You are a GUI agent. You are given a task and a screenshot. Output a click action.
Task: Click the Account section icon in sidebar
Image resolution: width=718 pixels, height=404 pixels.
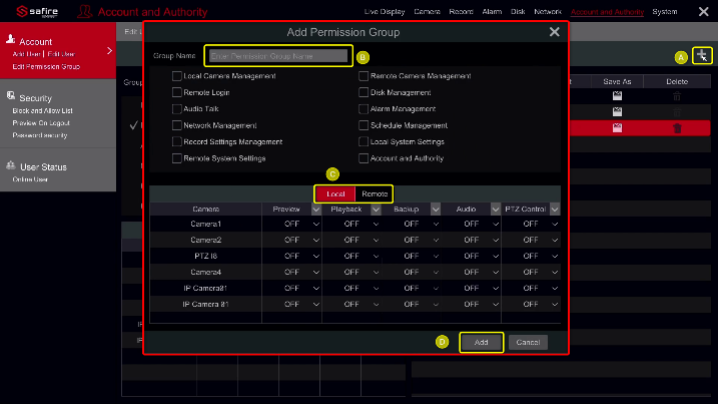[10, 41]
